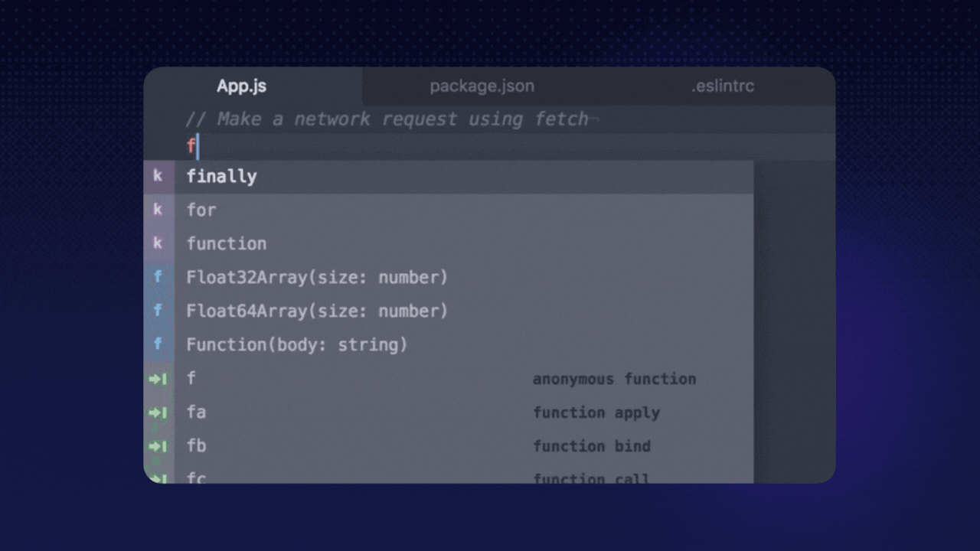Select the function keyword completion

point(227,244)
